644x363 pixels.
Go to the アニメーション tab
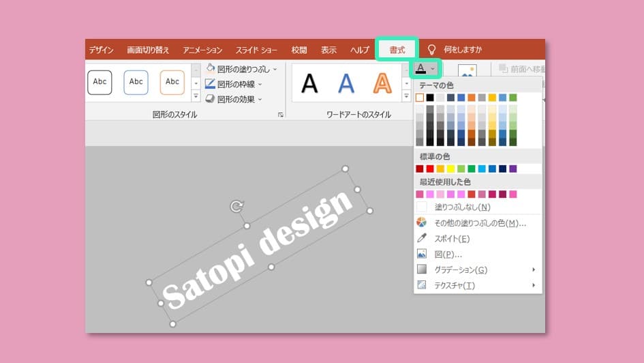[202, 50]
